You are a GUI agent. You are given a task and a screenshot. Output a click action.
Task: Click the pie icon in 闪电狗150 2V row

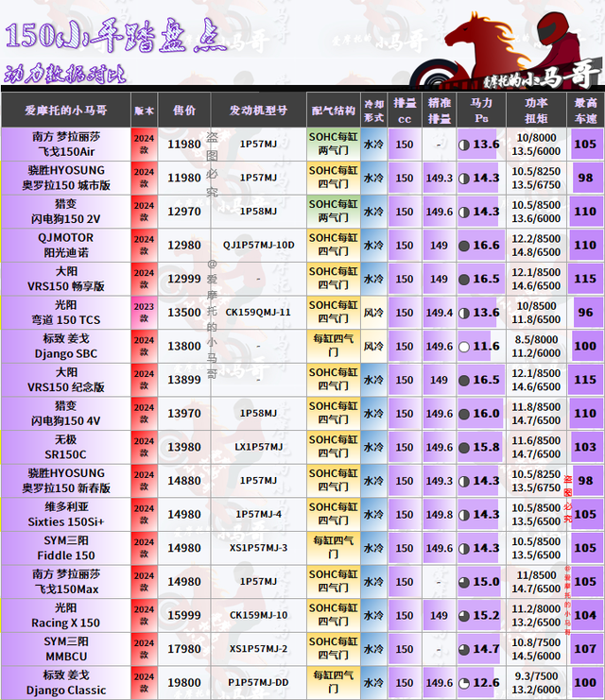pos(464,212)
